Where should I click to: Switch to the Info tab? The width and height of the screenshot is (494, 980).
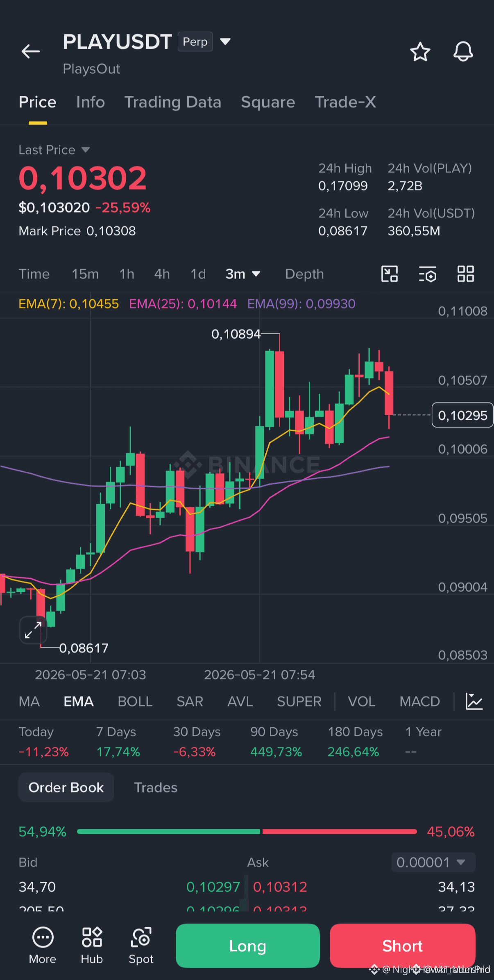(x=91, y=102)
